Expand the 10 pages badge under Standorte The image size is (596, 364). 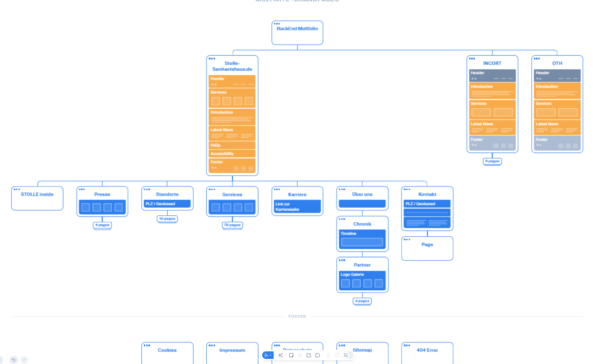[167, 219]
